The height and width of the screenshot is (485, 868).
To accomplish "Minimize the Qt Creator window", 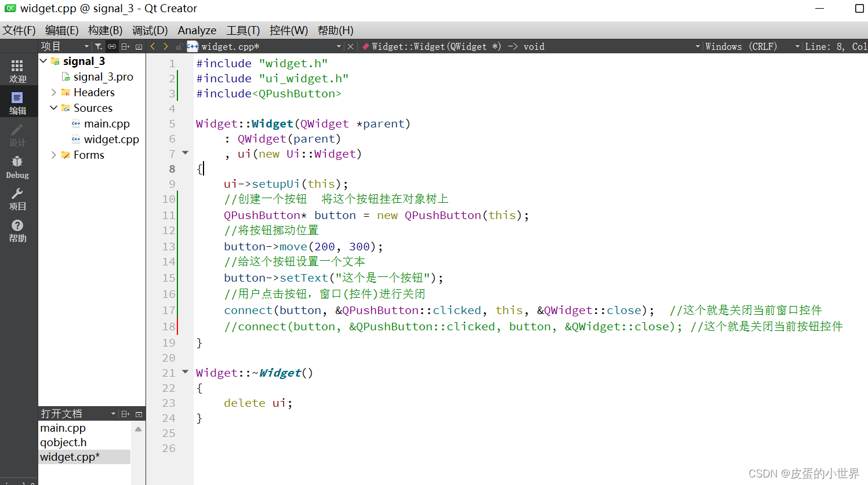I will pos(819,8).
